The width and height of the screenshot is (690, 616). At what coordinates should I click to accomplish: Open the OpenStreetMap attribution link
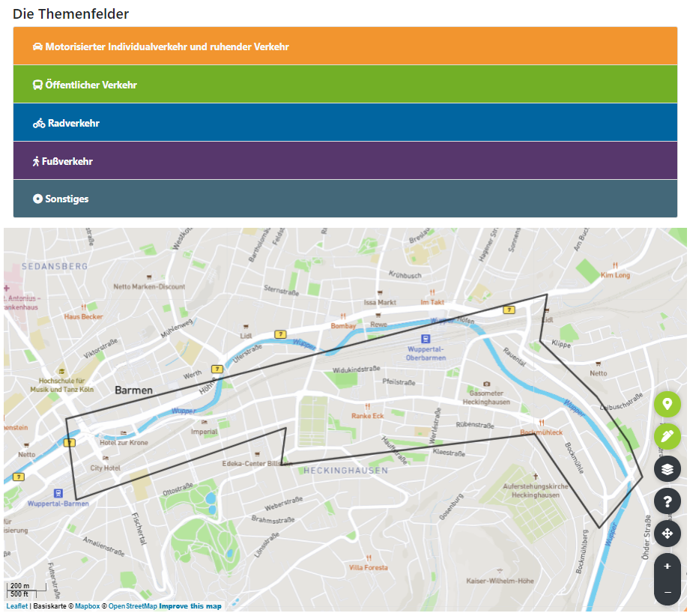(x=133, y=606)
